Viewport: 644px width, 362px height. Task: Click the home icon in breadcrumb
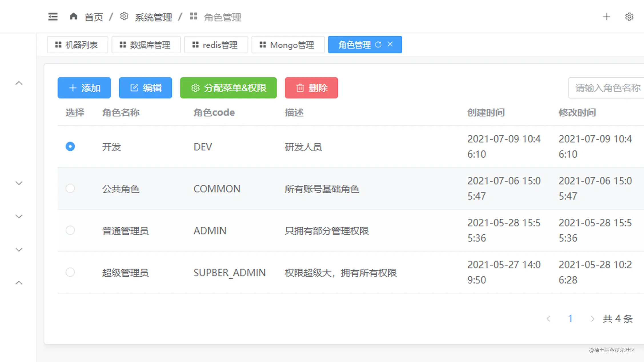[73, 16]
